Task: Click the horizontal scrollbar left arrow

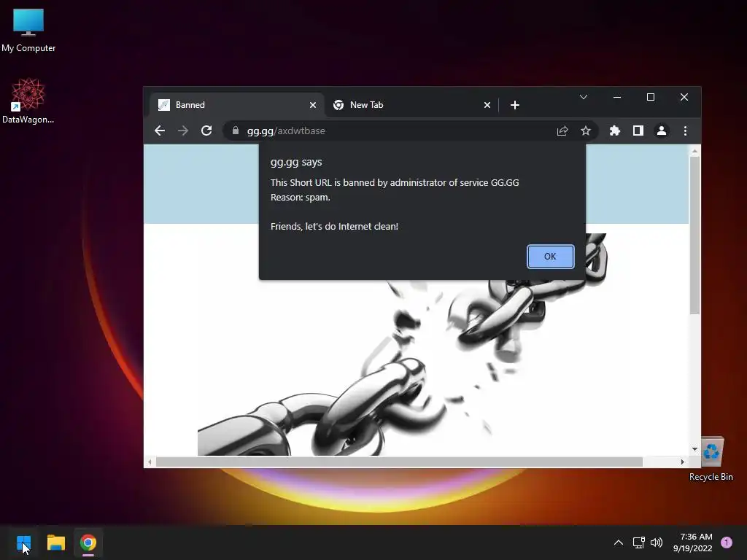Action: 150,462
